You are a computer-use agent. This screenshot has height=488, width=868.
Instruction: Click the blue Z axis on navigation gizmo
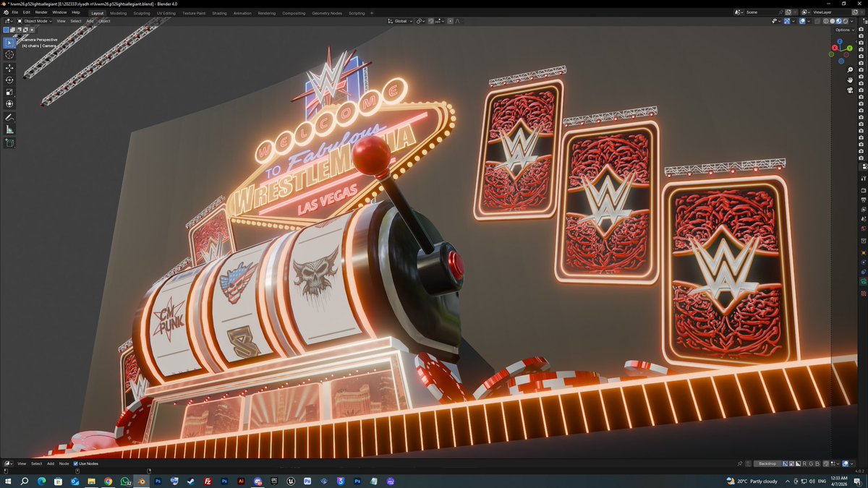[x=840, y=41]
